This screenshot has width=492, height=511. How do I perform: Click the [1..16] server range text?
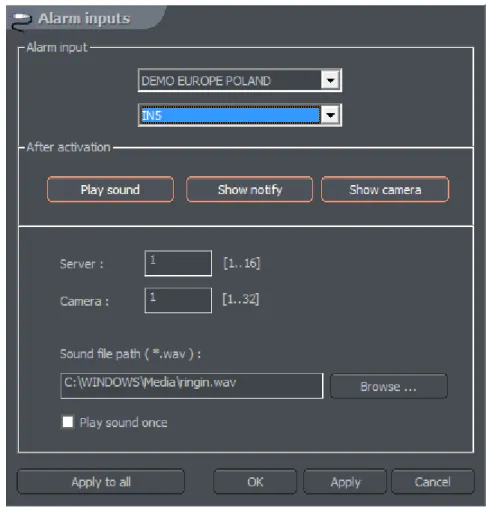pos(242,263)
